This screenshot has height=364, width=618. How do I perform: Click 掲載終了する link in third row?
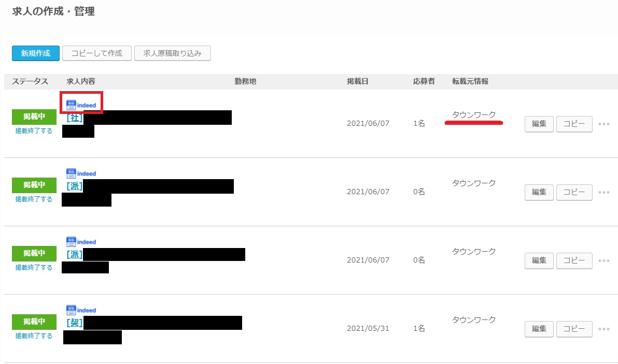(34, 268)
